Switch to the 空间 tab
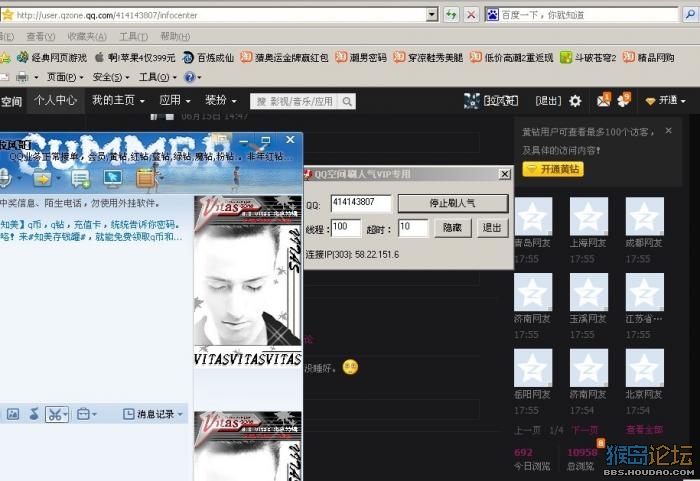The width and height of the screenshot is (700, 481). point(11,101)
